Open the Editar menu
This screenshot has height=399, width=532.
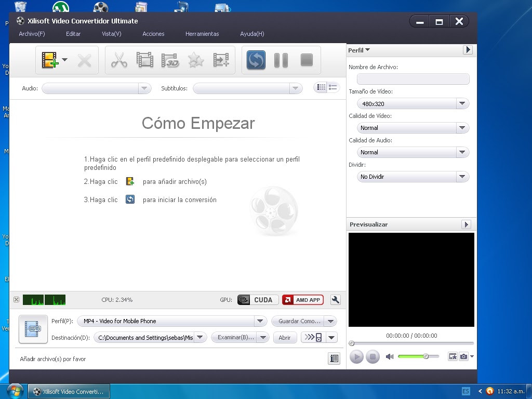click(x=73, y=34)
